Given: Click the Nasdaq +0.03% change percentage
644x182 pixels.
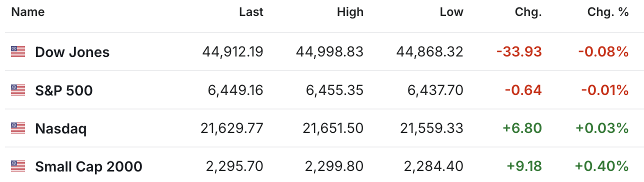Looking at the screenshot, I should [x=602, y=128].
